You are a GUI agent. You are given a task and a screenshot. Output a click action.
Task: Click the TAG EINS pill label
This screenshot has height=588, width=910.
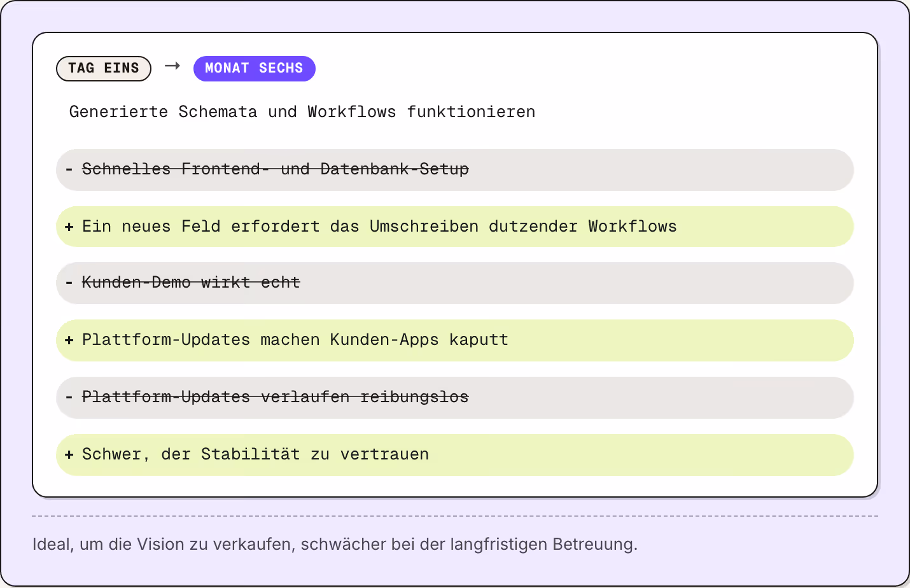[x=104, y=69]
